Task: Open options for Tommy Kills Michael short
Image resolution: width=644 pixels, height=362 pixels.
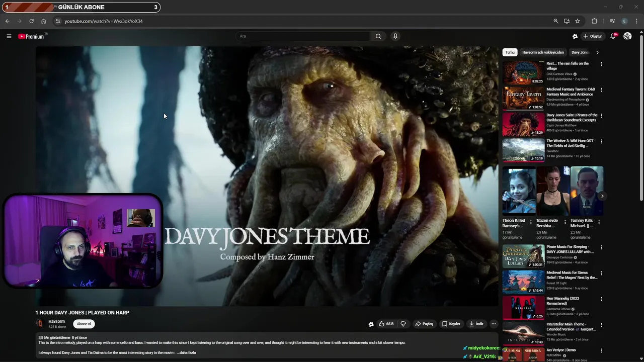Action: [599, 222]
